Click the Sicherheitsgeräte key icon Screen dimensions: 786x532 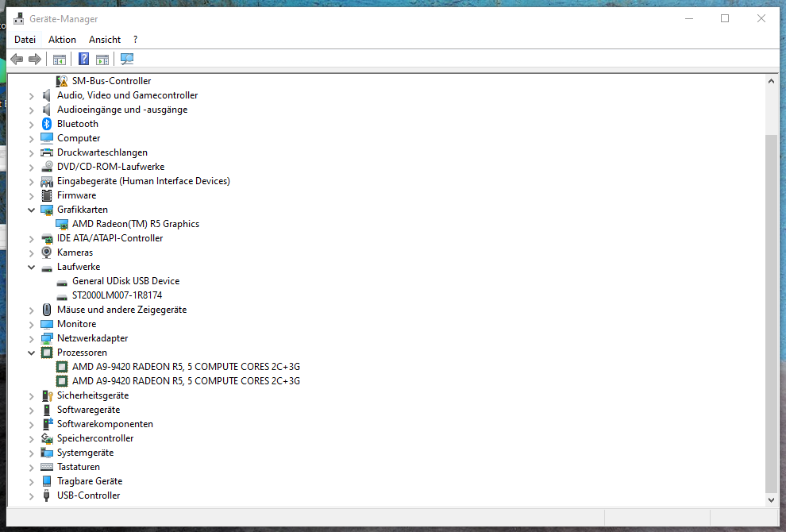coord(47,395)
